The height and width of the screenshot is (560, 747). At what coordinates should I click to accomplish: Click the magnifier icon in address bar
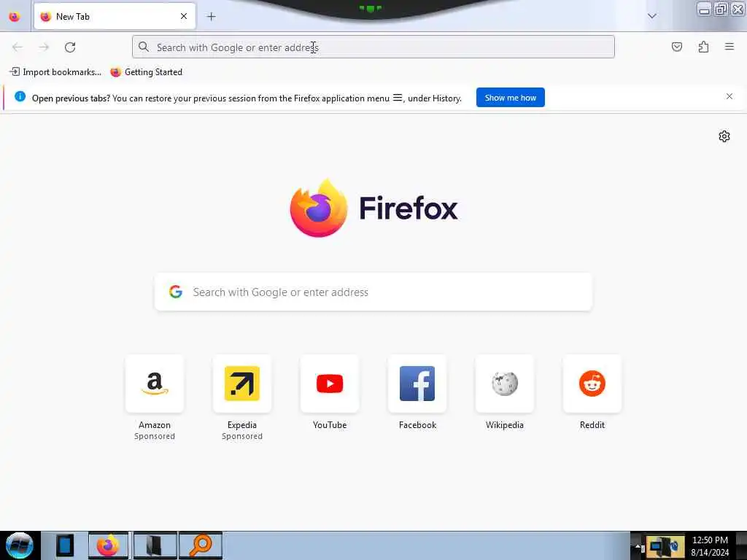(x=144, y=47)
